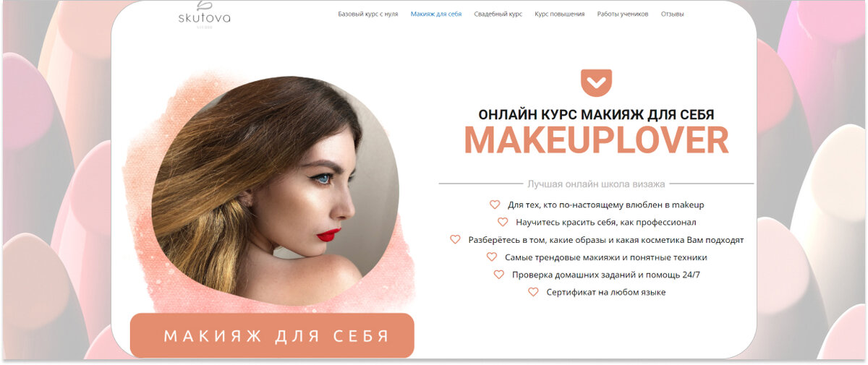Open "Базовый курс с нуля" menu item
Viewport: 868px width, 365px height.
368,14
